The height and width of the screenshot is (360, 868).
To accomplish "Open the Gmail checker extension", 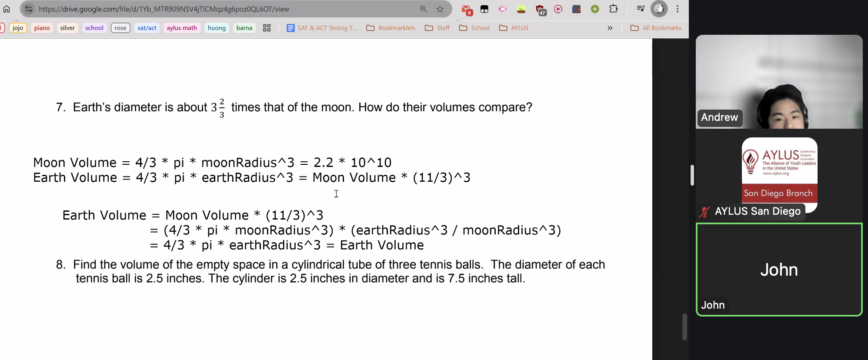I will (x=467, y=10).
